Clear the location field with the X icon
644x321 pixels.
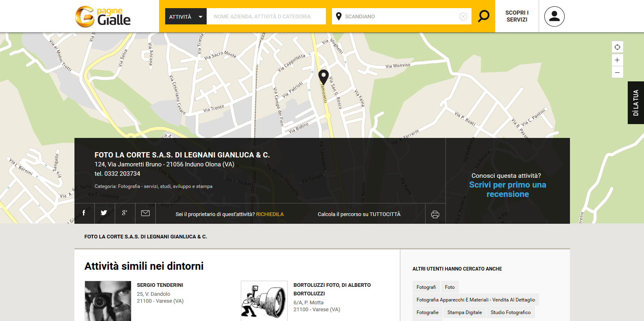[x=463, y=16]
